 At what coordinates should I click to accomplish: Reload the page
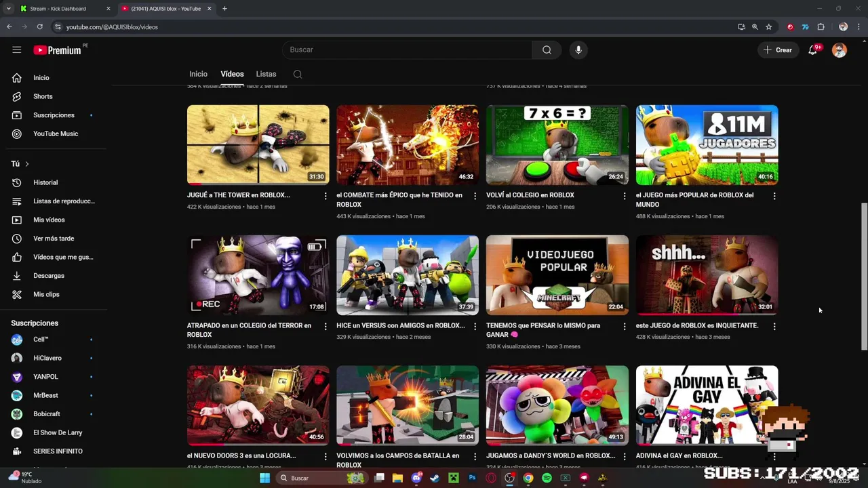pyautogui.click(x=40, y=27)
